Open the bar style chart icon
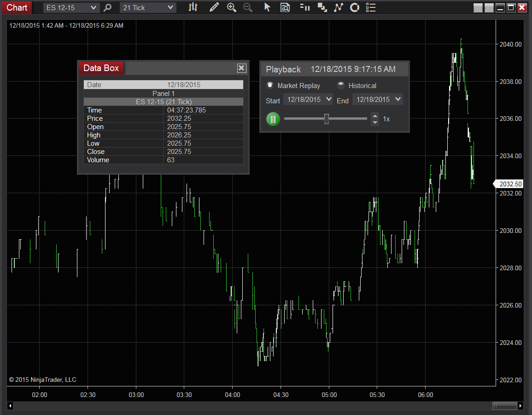 pos(193,7)
